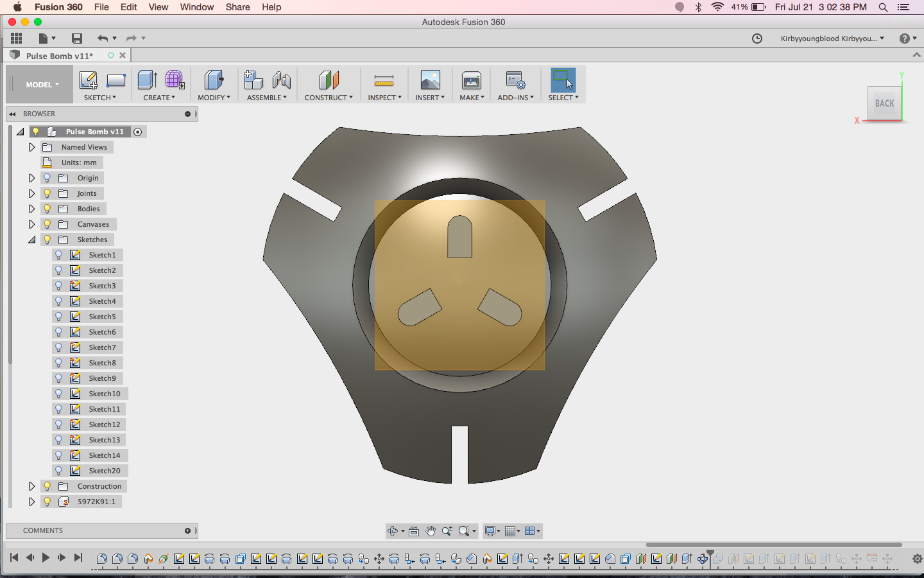Screen dimensions: 924x578
Task: Open the Kirbyyoungblood account menu
Action: tap(832, 39)
